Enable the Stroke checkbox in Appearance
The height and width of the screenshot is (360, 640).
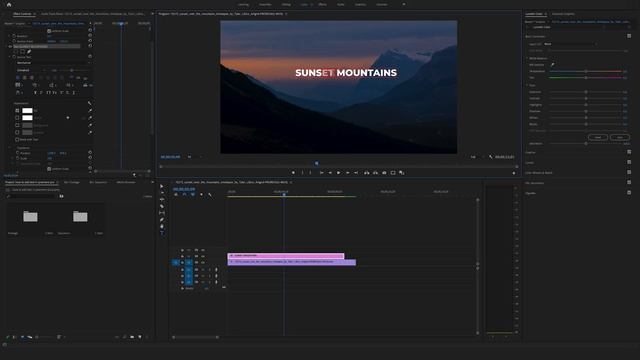(x=17, y=118)
